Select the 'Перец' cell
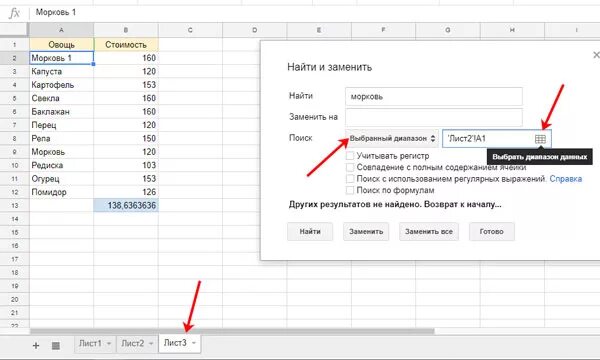 tap(62, 125)
